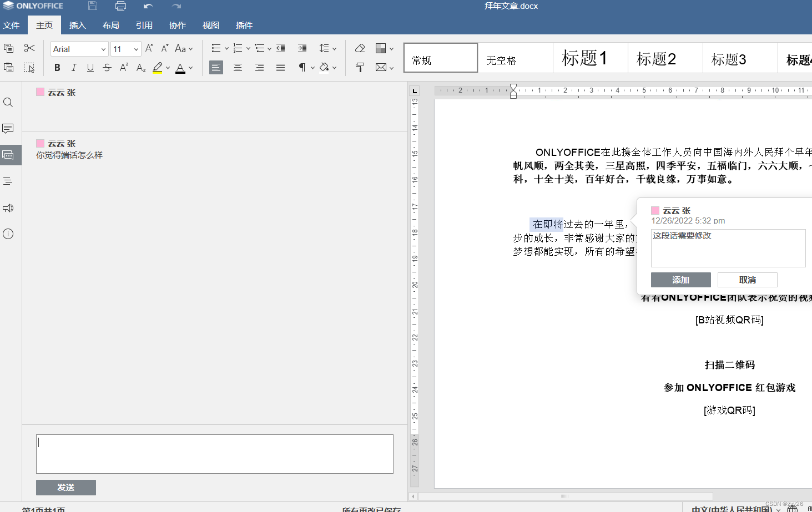
Task: Toggle italic formatting
Action: tap(74, 67)
